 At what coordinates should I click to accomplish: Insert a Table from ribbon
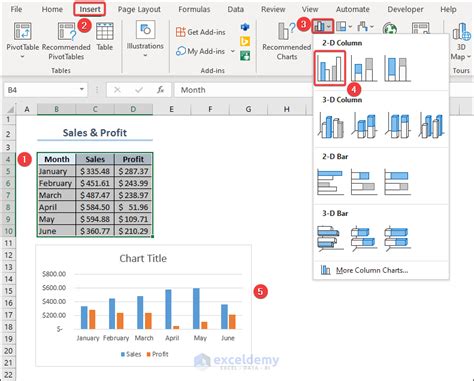pyautogui.click(x=105, y=37)
